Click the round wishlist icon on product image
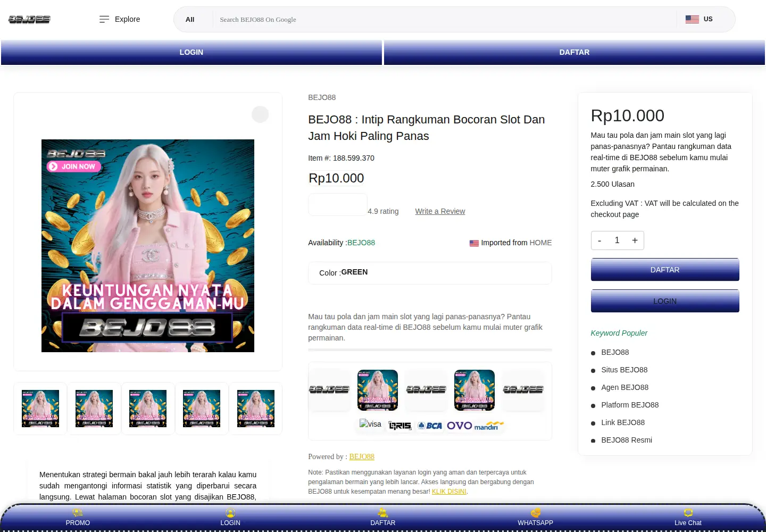 coord(260,114)
